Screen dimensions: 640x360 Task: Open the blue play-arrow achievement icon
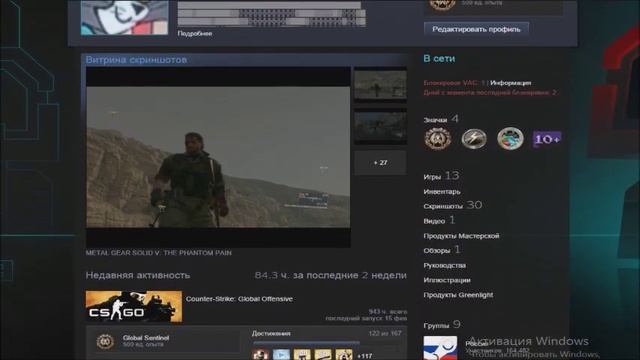pos(281,354)
